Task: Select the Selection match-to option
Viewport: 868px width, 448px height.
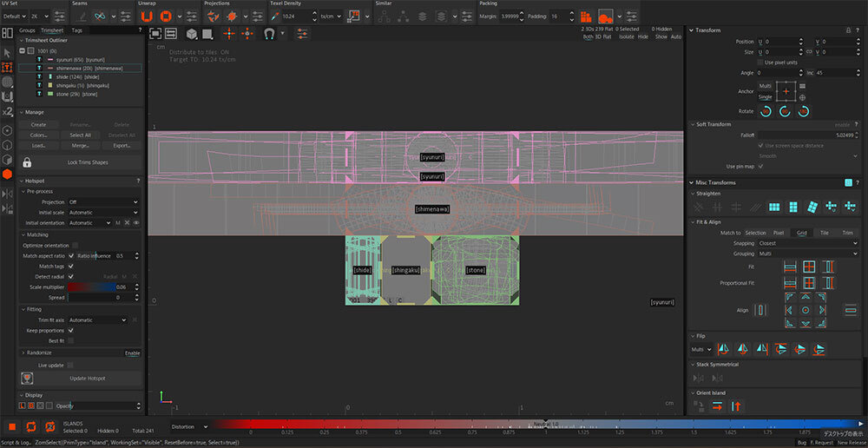Action: click(x=756, y=234)
